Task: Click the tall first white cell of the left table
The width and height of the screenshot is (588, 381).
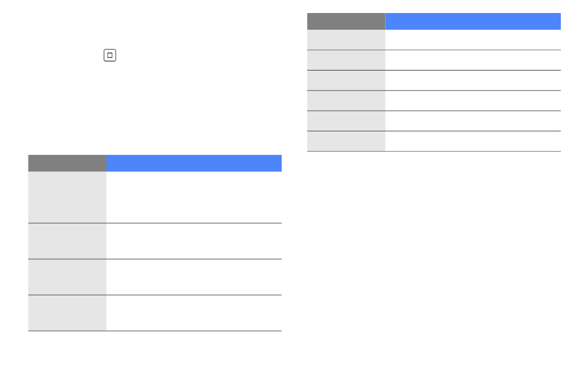Action: [194, 197]
